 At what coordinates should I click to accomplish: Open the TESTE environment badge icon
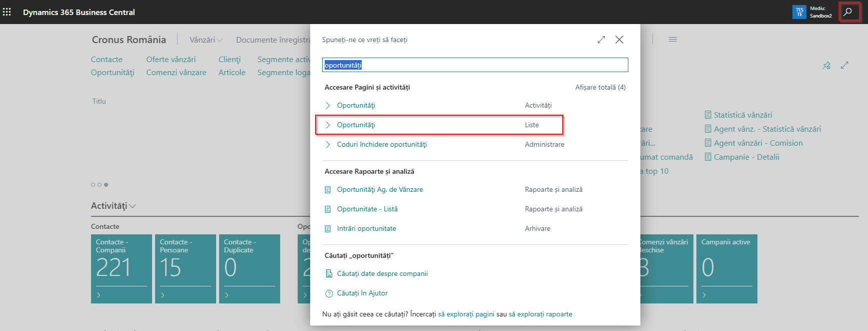(799, 12)
